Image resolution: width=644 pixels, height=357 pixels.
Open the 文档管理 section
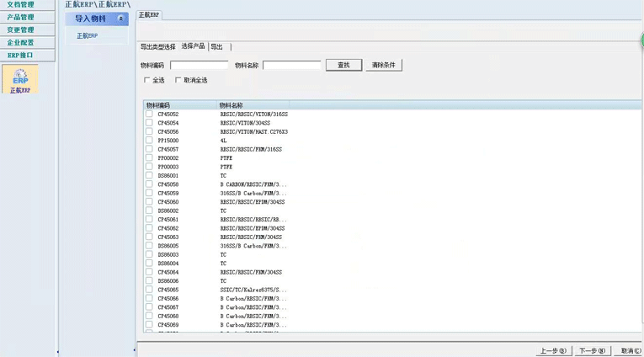pos(21,5)
